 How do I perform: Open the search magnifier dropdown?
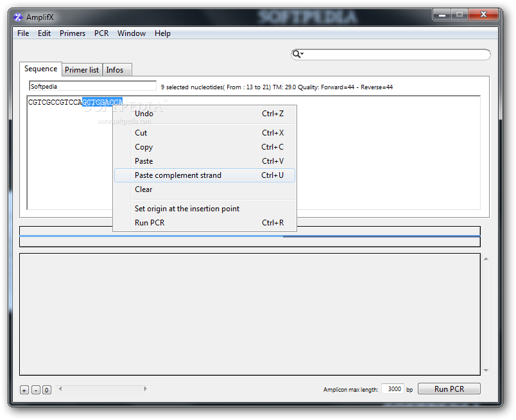(x=298, y=54)
